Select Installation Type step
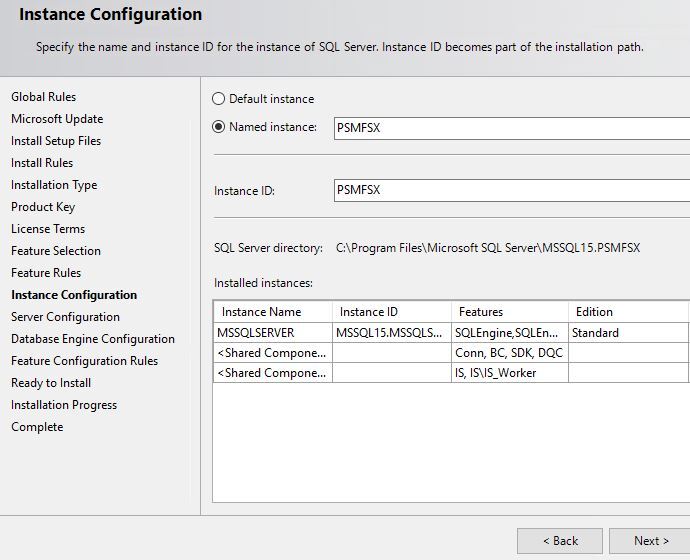The image size is (690, 560). pos(54,185)
